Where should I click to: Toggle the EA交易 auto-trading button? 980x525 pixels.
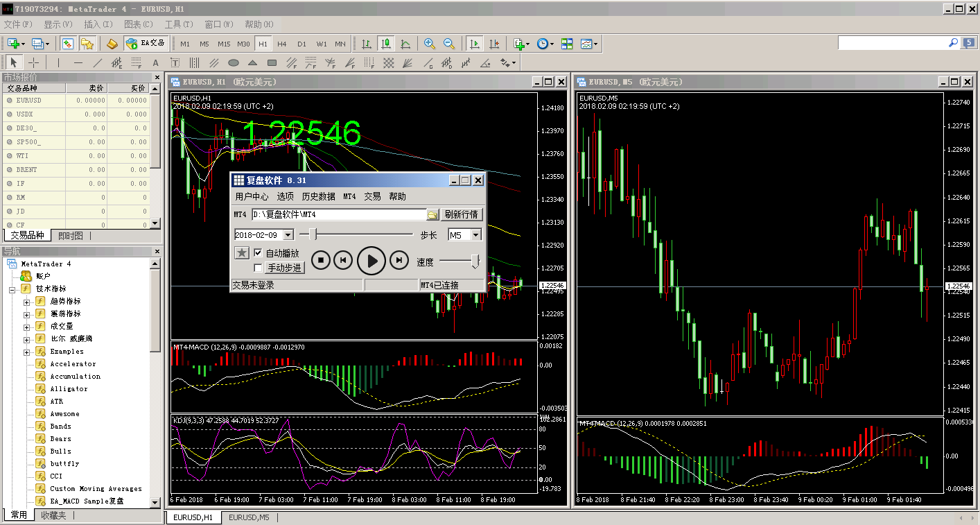[x=146, y=44]
